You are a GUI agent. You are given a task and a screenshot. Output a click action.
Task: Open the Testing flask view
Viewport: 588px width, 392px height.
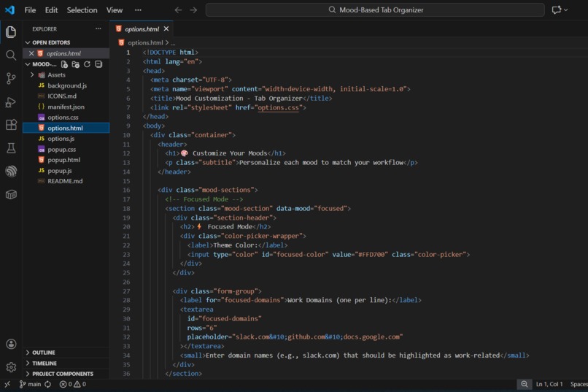pyautogui.click(x=11, y=148)
